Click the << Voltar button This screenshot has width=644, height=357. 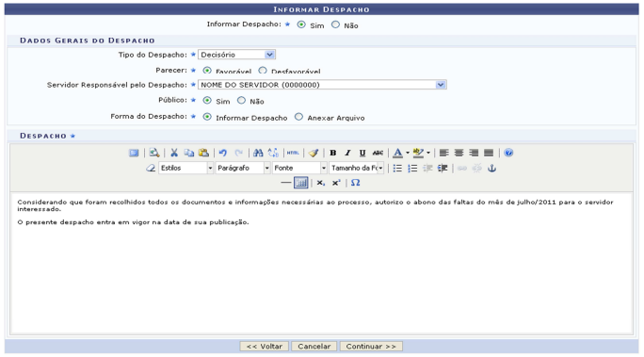(264, 347)
